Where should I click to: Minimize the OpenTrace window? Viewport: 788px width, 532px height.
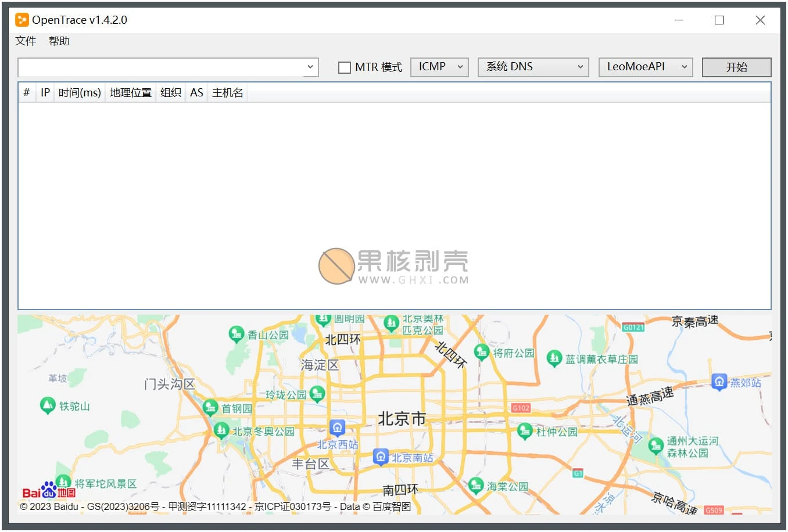(x=679, y=20)
